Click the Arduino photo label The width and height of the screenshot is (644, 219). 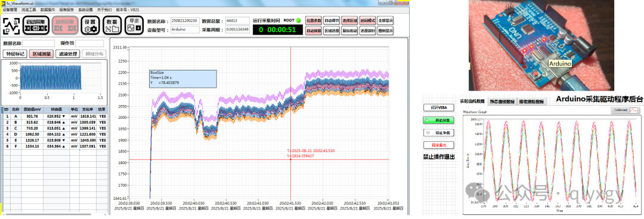coord(560,64)
